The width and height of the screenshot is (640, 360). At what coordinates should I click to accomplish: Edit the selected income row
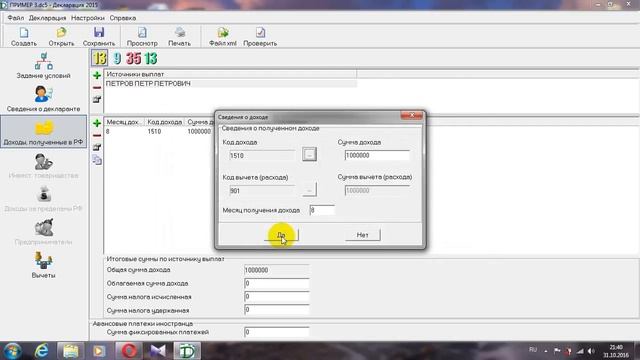97,147
